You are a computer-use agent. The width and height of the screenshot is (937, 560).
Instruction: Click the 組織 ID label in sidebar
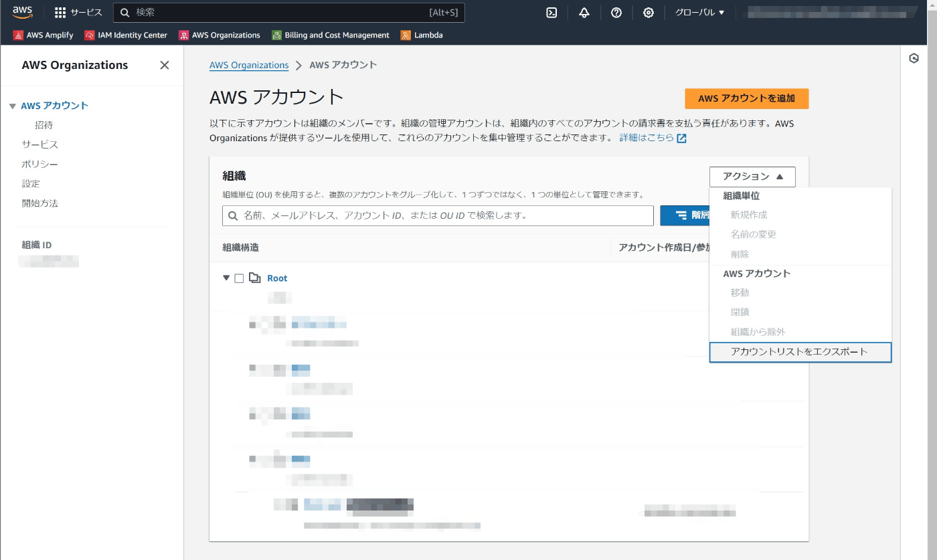pos(37,245)
